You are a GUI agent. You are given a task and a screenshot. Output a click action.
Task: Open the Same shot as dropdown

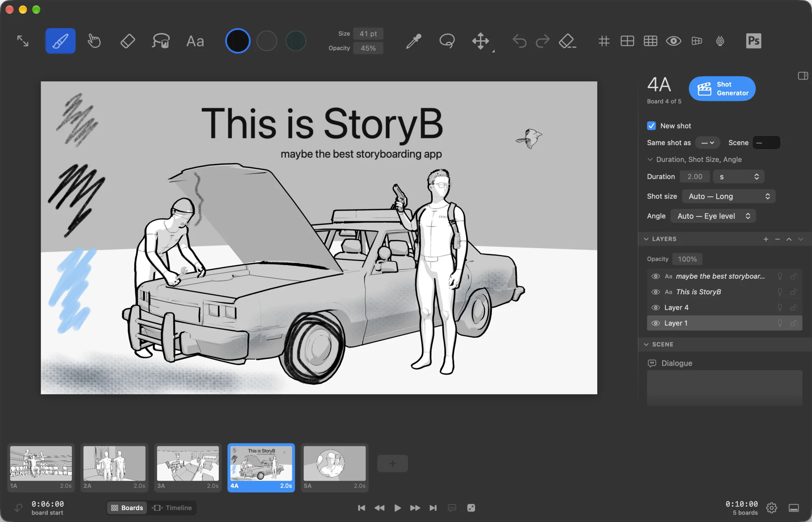tap(708, 143)
